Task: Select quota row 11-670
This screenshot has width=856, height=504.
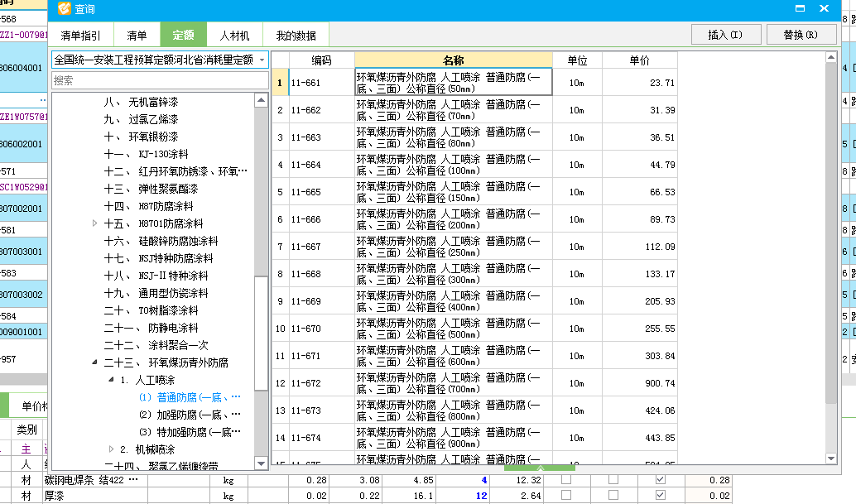Action: pos(474,328)
